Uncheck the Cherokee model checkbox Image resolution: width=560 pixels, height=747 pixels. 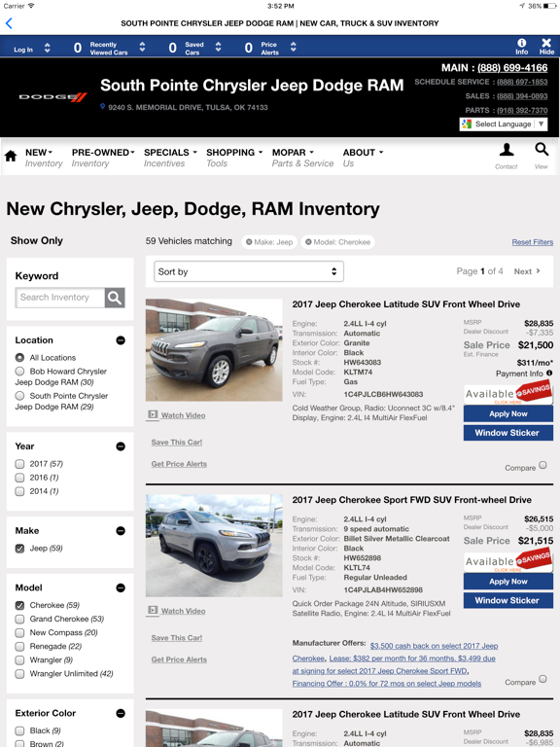(x=19, y=605)
